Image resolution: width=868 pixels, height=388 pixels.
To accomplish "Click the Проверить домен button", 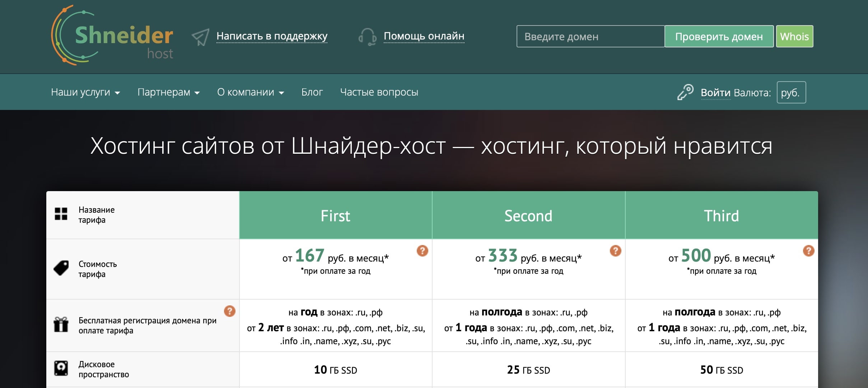I will click(x=719, y=36).
